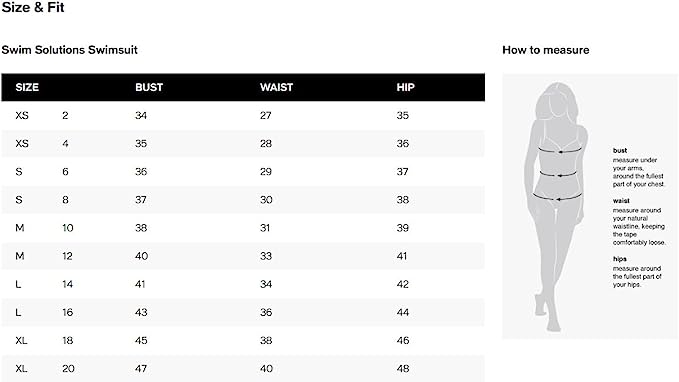Click the S size 8 row
The width and height of the screenshot is (679, 382).
click(243, 200)
